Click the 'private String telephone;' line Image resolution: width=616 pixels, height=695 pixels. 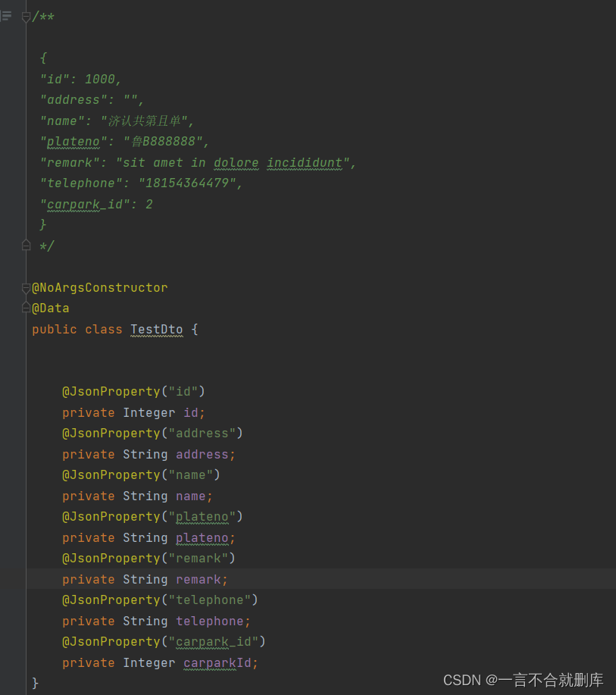coord(156,621)
